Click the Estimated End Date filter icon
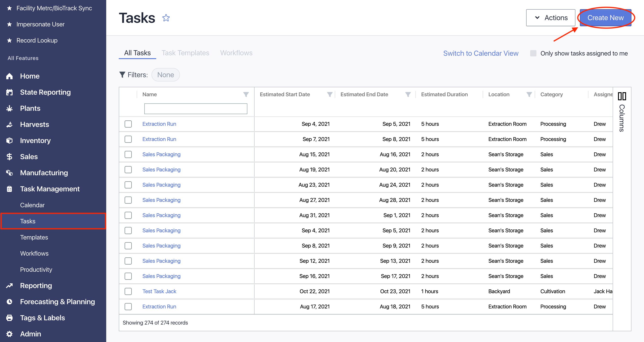The image size is (644, 342). coord(408,94)
